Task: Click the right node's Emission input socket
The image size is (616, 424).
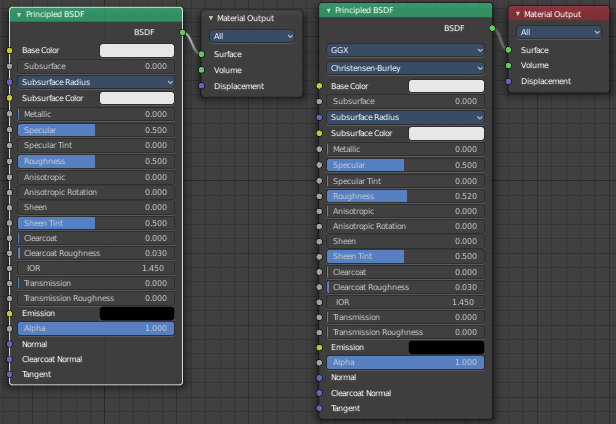Action: point(319,347)
